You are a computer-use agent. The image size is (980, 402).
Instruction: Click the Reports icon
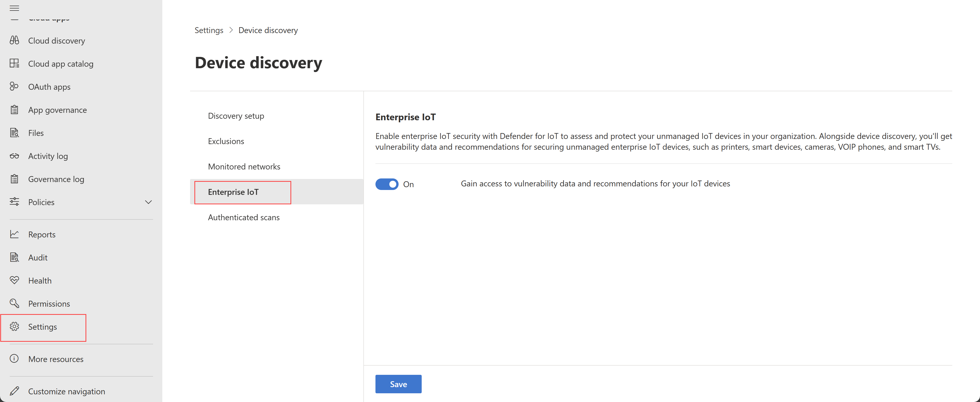pyautogui.click(x=16, y=234)
